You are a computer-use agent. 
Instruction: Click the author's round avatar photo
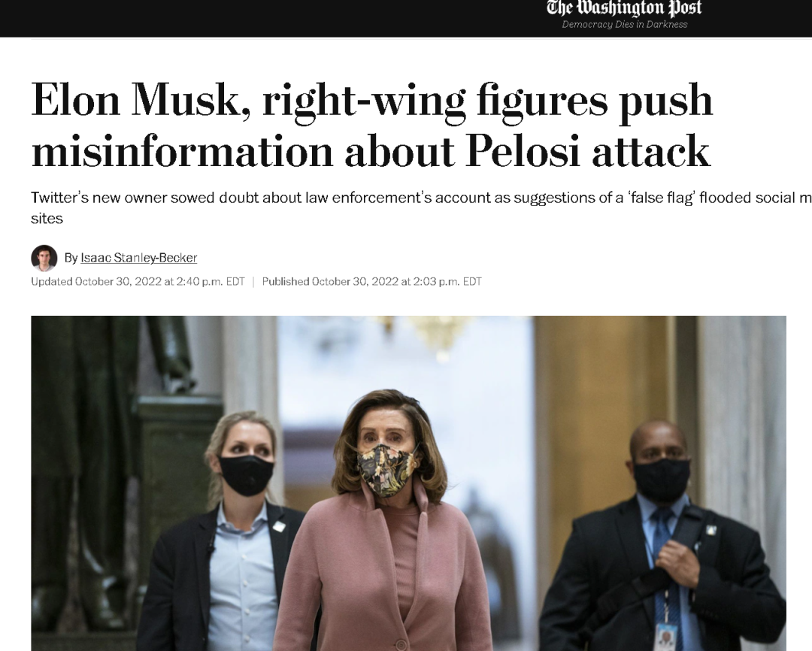coord(44,258)
